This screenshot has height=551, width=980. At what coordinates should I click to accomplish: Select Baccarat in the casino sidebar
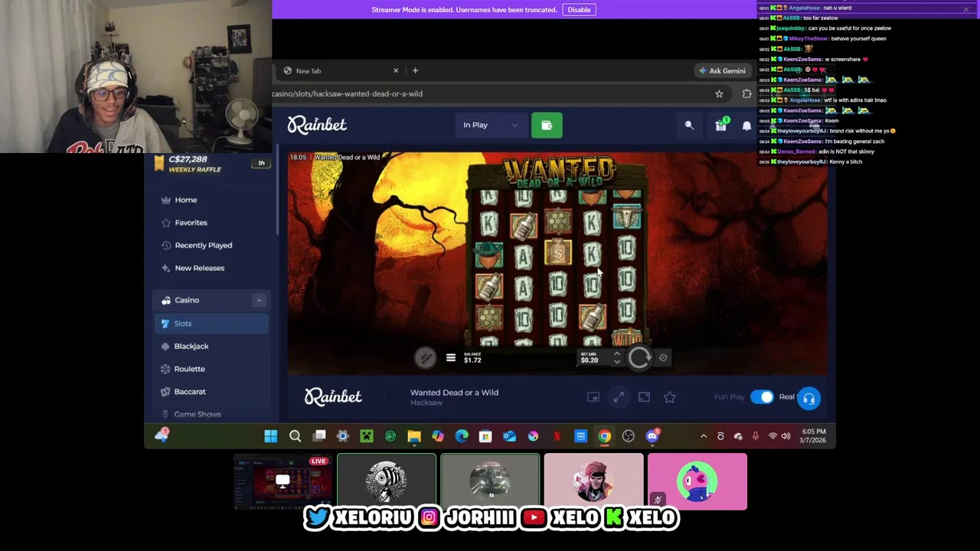211,392
